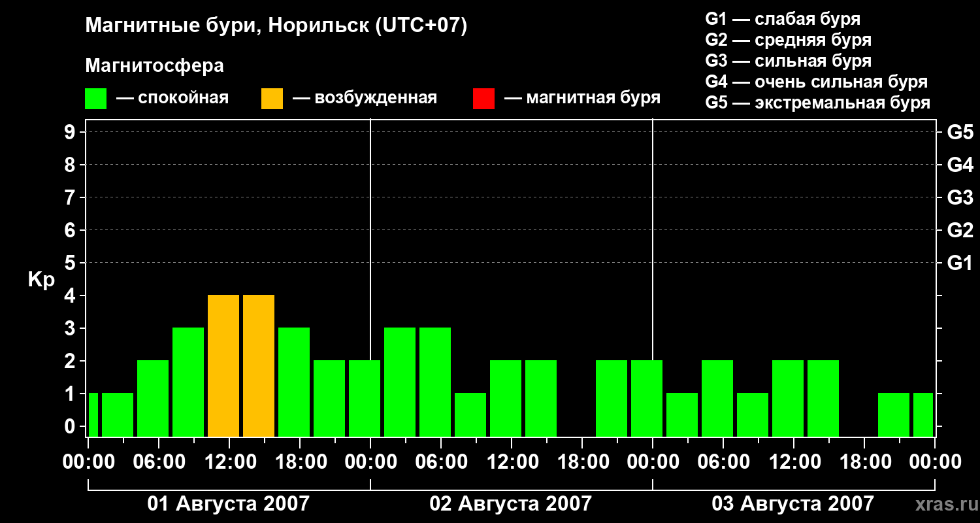The height and width of the screenshot is (523, 980).
Task: Select the title Магнитные бури, Норильск (UTC+07)
Action: pos(276,27)
